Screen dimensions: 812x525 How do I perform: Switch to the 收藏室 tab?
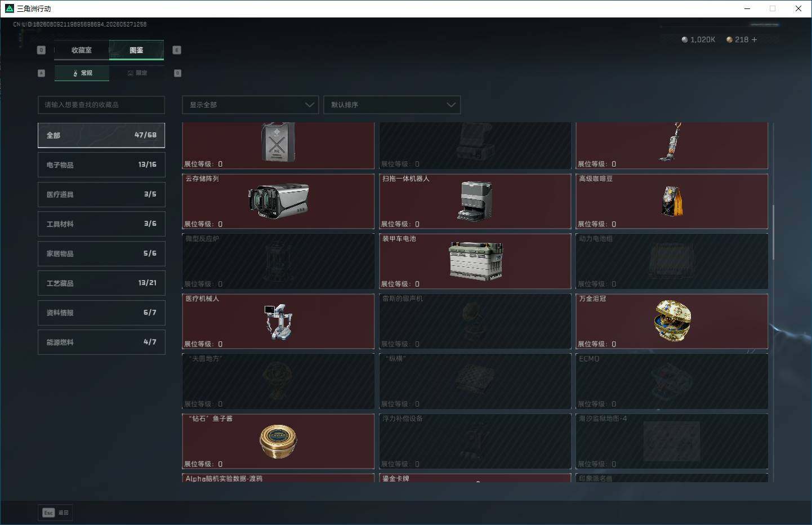(82, 50)
